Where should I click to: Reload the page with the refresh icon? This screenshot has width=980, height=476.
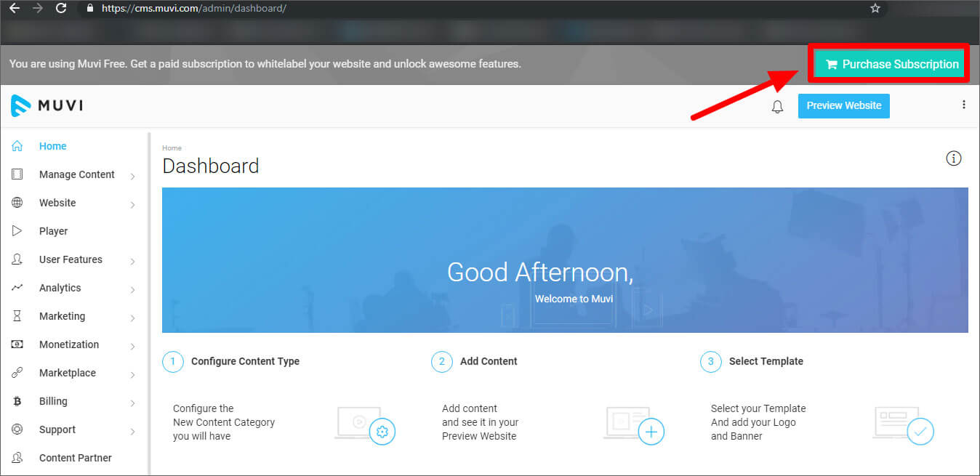(x=61, y=9)
